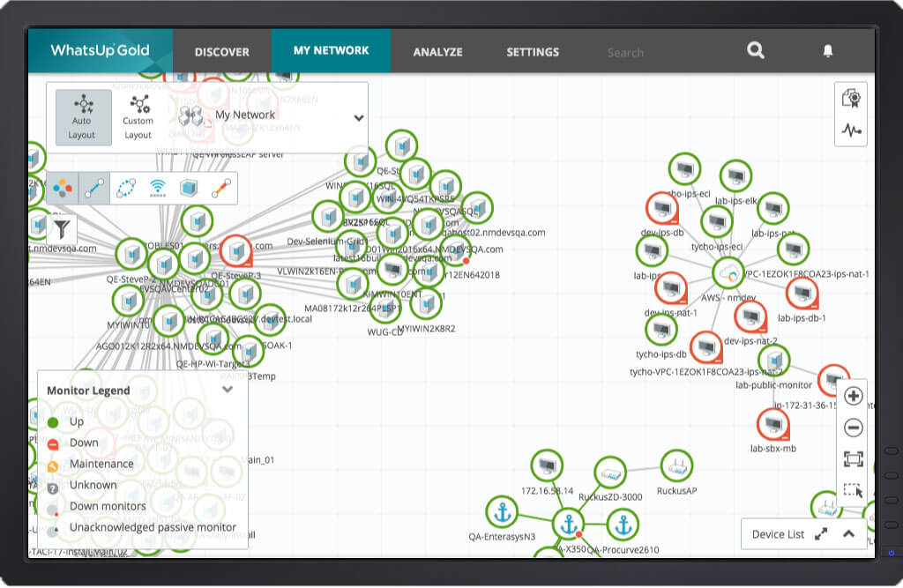Click the Auto Layout button
The height and width of the screenshot is (588, 903).
tap(82, 116)
